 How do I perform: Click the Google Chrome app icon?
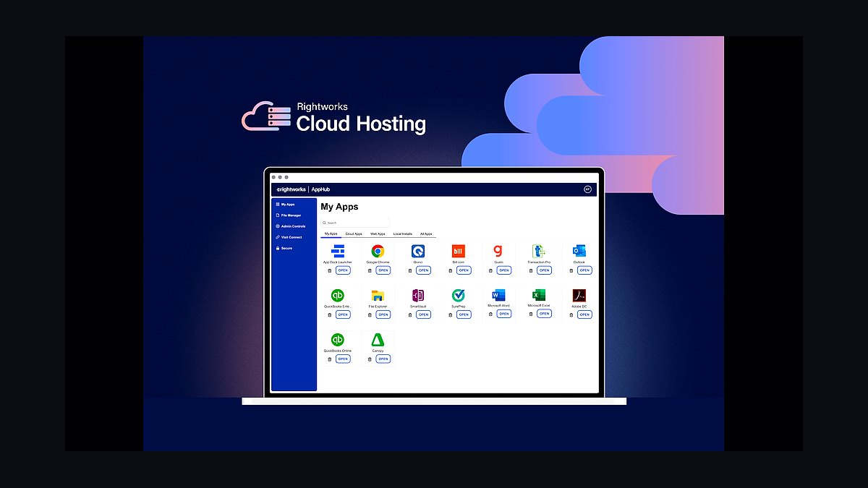tap(378, 251)
